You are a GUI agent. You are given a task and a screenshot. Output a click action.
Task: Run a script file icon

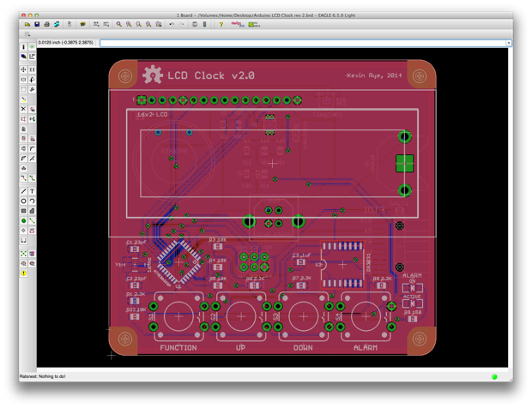96,24
